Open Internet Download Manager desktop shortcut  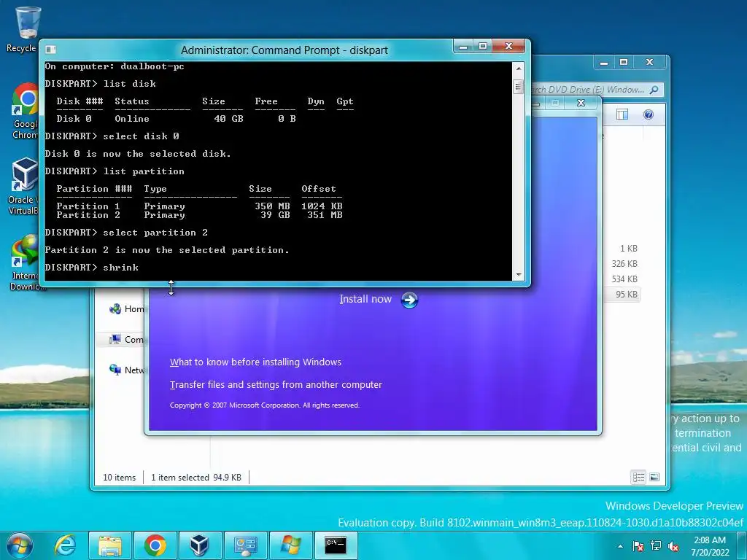(25, 251)
